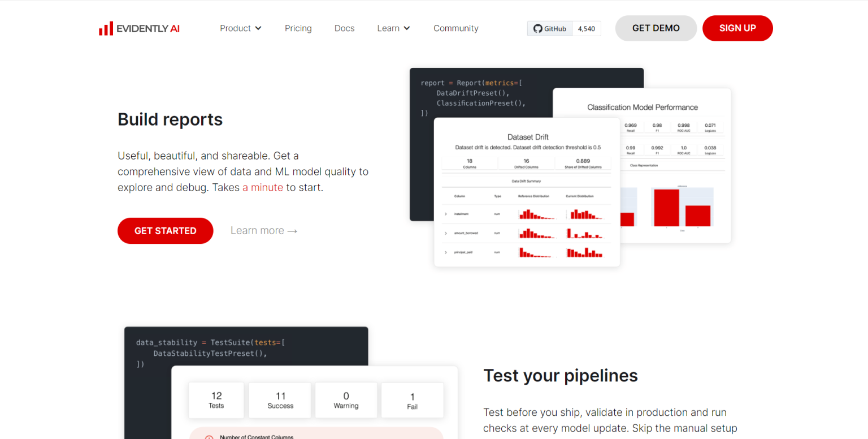Click the arrow after Learn more

pyautogui.click(x=292, y=231)
